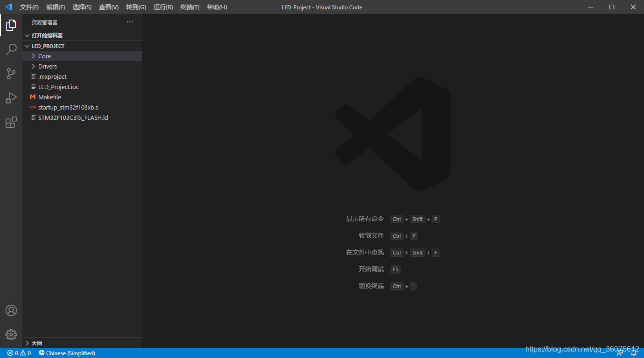Open the .mxproject file
The image size is (644, 358).
click(x=82, y=76)
